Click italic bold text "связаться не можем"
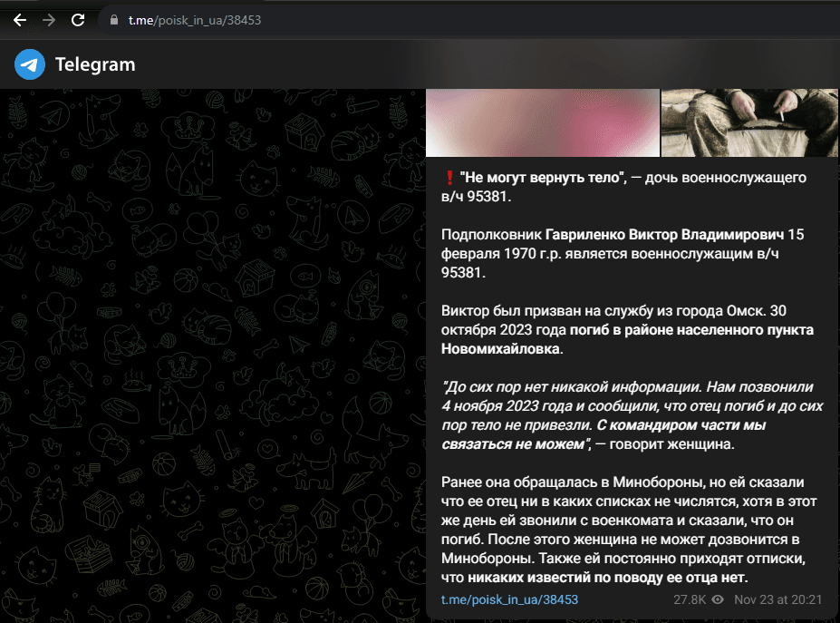 pos(516,444)
